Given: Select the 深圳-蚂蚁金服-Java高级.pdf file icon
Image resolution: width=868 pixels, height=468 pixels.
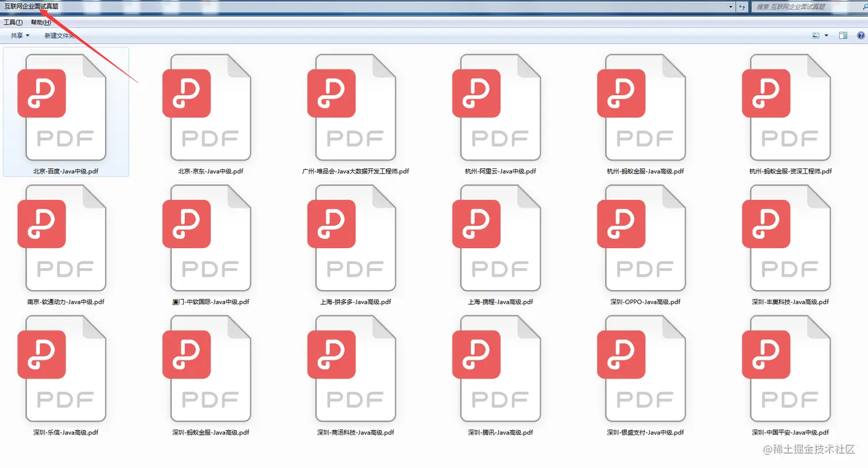Looking at the screenshot, I should point(207,369).
